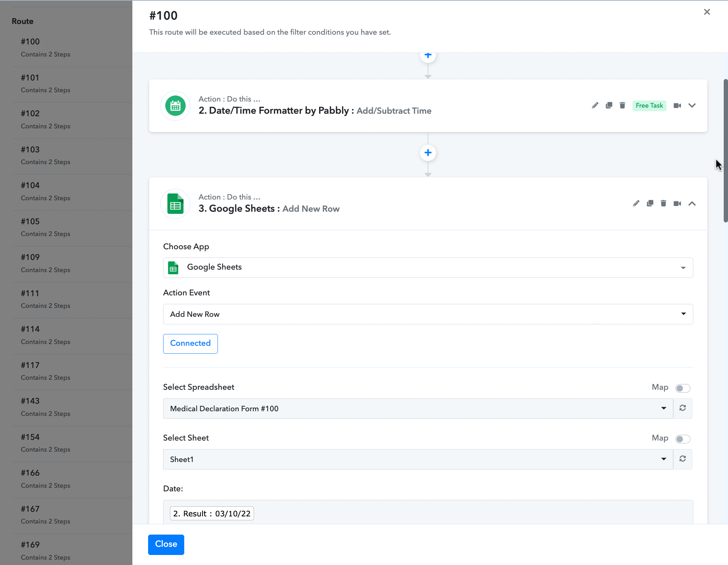Open video tutorial icon for Date/Time Formatter step

[x=677, y=105]
